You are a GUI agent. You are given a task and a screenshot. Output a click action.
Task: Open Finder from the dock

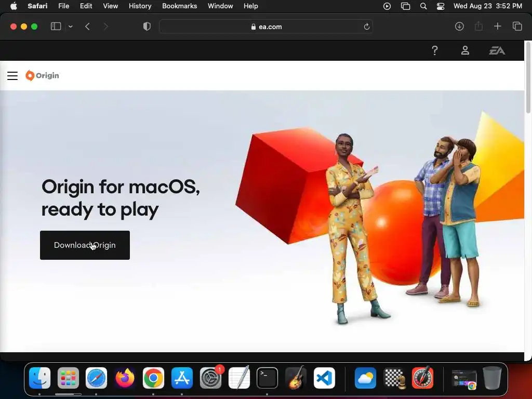tap(39, 378)
